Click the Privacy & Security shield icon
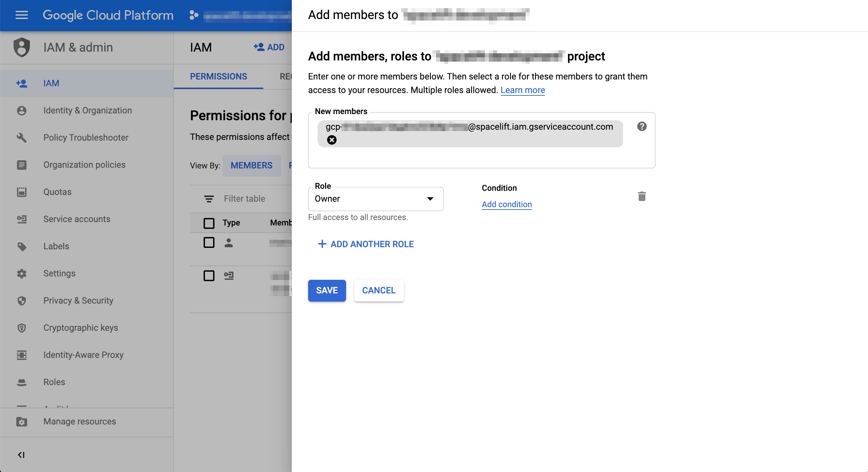 [22, 301]
